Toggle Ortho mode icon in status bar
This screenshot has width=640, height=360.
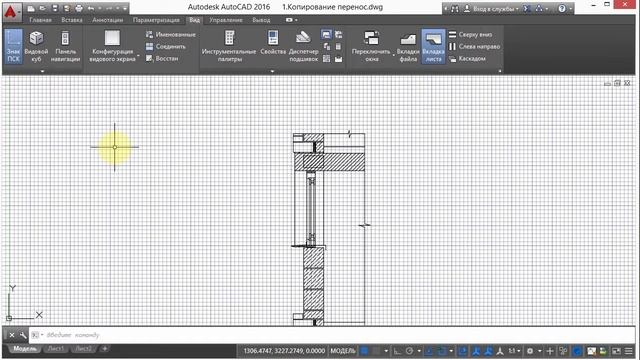click(397, 351)
